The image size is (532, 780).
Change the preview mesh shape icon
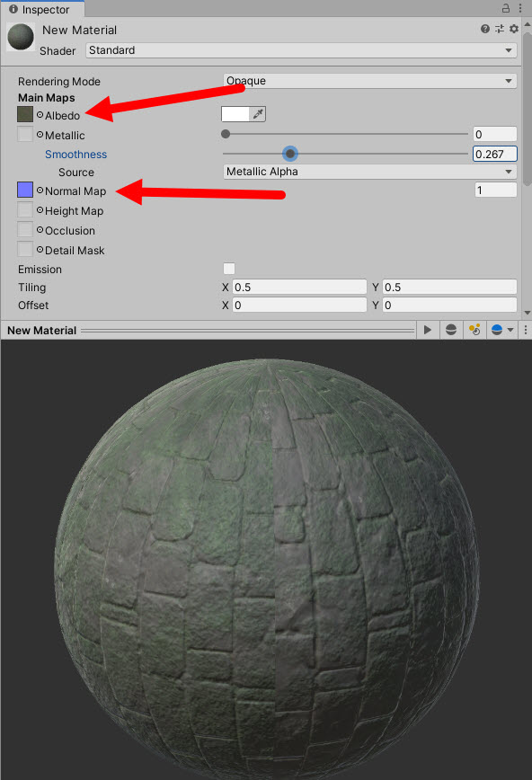pos(451,330)
